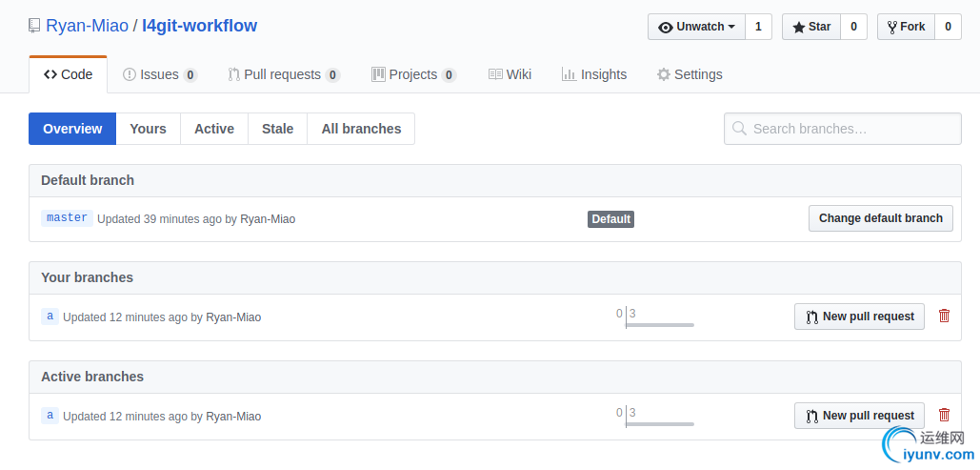The height and width of the screenshot is (470, 980).
Task: Fork the l4git-workflow repository
Action: pos(905,27)
